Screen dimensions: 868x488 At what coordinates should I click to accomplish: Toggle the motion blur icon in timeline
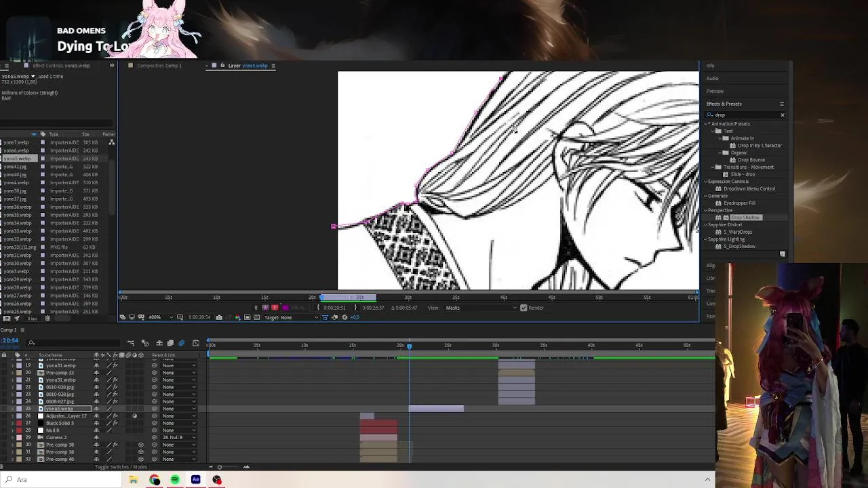(x=182, y=343)
